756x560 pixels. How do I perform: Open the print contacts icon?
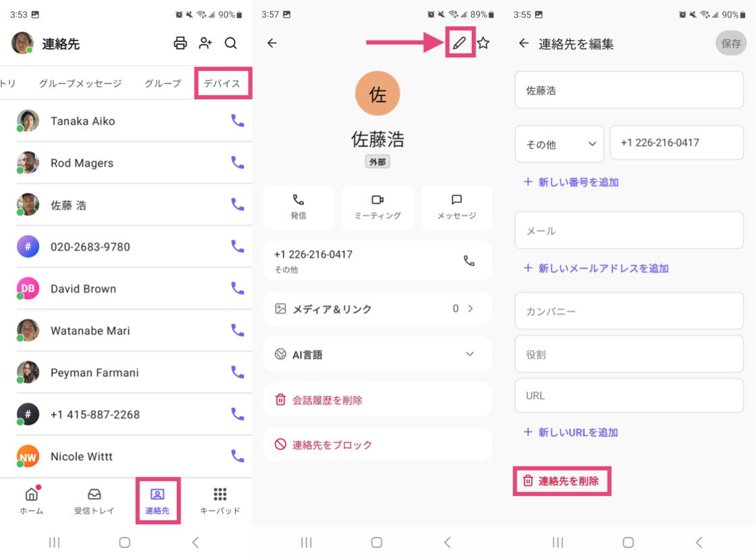pos(180,43)
